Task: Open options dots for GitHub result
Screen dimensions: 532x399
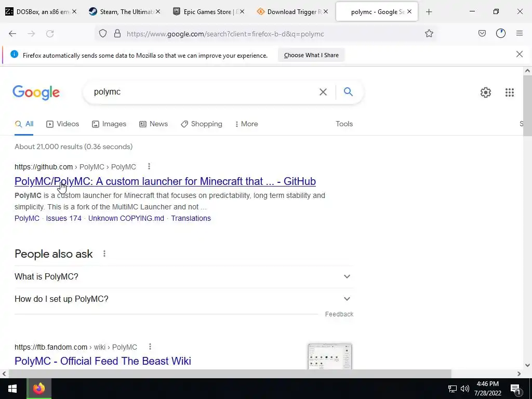Action: click(149, 166)
